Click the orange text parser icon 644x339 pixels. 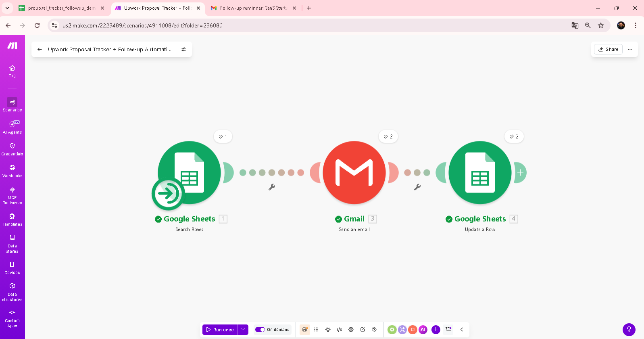coord(413,329)
